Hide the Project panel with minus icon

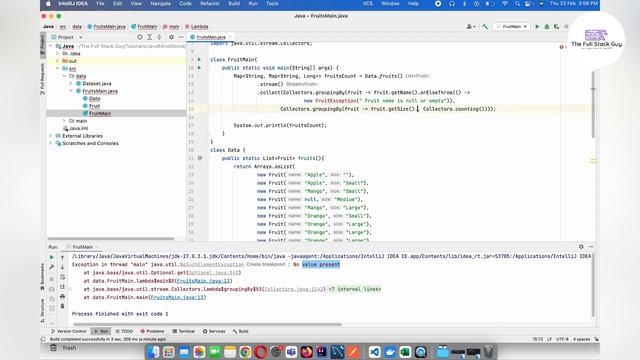[181, 37]
